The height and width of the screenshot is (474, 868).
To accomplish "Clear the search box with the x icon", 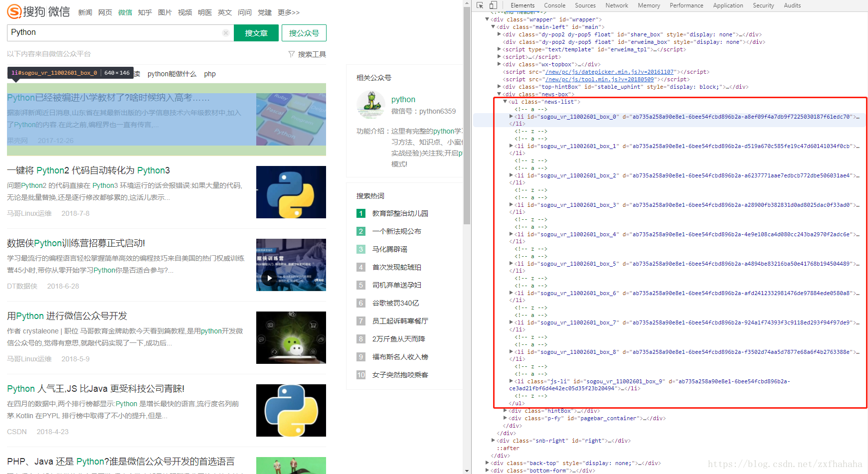I will tap(225, 33).
